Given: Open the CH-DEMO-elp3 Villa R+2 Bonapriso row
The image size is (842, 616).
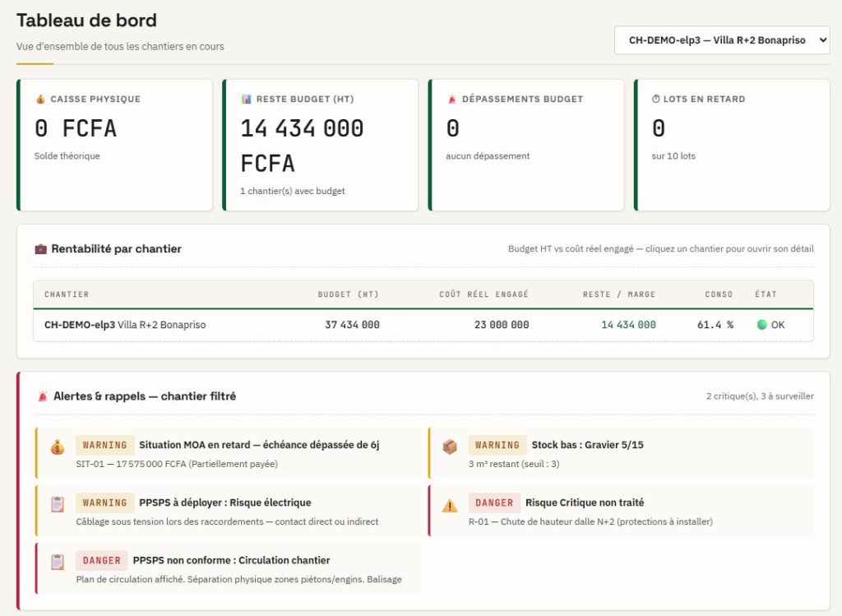Looking at the screenshot, I should pos(423,325).
